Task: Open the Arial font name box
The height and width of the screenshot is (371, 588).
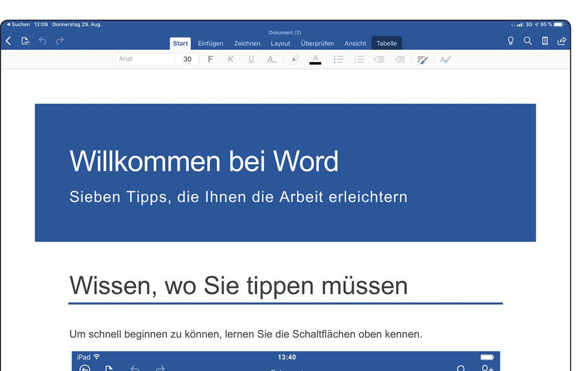Action: tap(145, 59)
